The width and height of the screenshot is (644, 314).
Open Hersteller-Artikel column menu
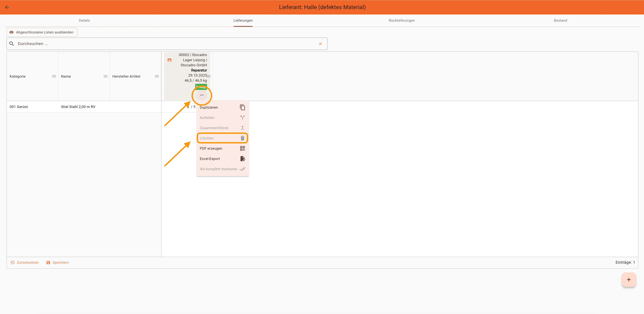click(x=157, y=76)
